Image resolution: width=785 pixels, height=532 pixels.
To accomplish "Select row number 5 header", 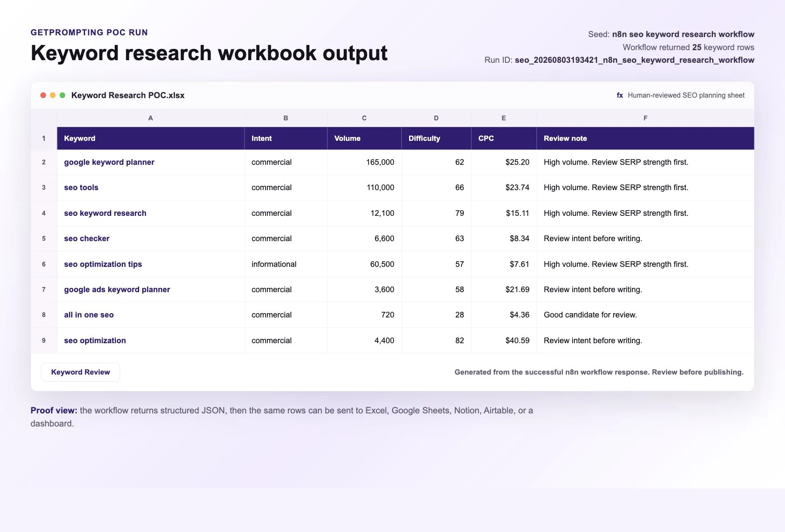I will [44, 239].
